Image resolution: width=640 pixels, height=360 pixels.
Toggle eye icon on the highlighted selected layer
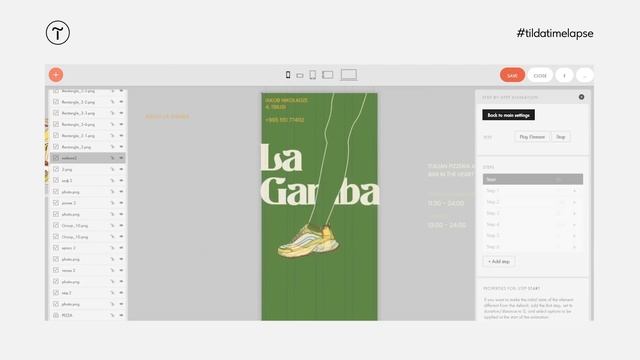click(x=121, y=158)
